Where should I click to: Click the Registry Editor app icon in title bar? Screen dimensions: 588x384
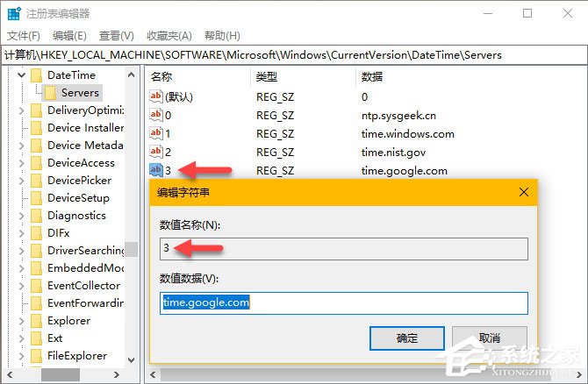click(x=14, y=14)
